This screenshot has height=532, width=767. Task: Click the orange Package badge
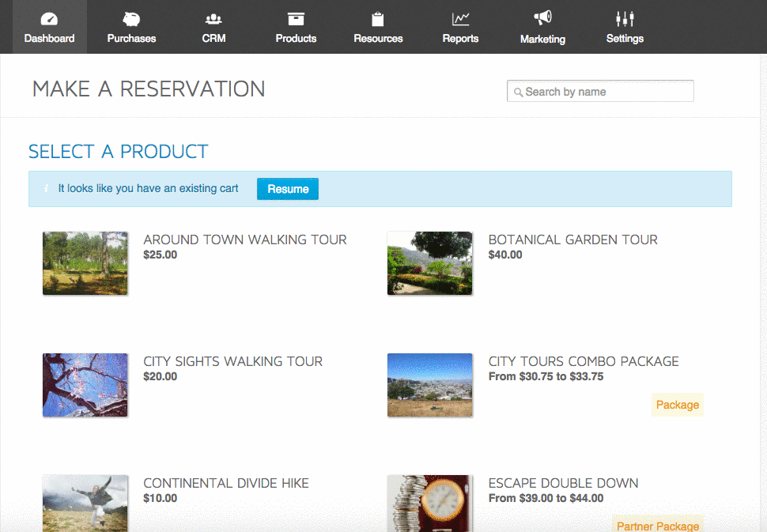pyautogui.click(x=678, y=405)
